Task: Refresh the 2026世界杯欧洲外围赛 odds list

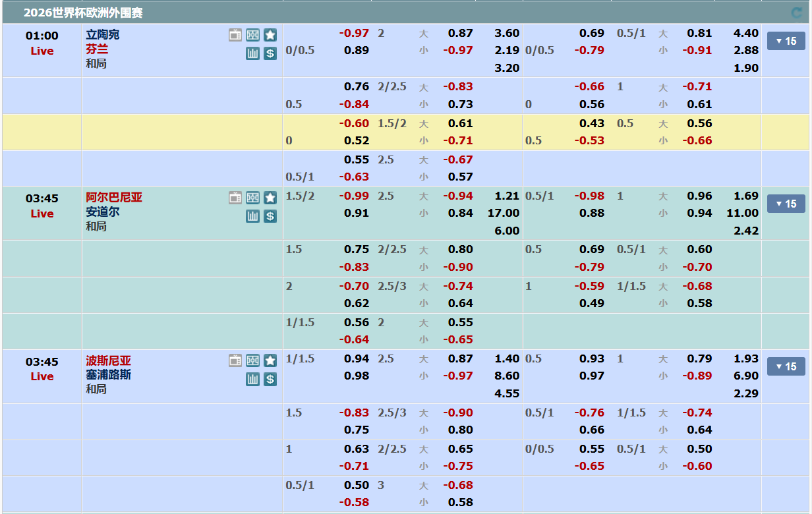Action: [797, 13]
